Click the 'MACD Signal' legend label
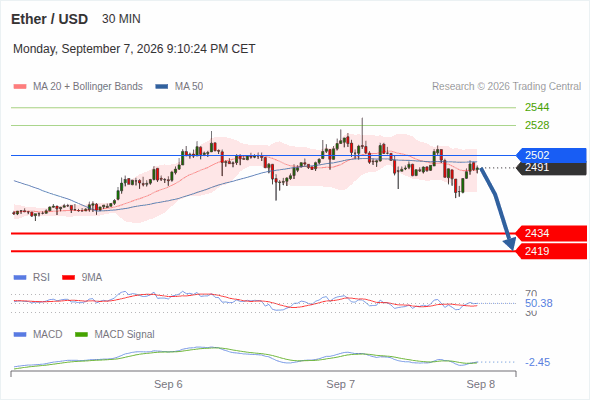This screenshot has width=590, height=400. 125,335
